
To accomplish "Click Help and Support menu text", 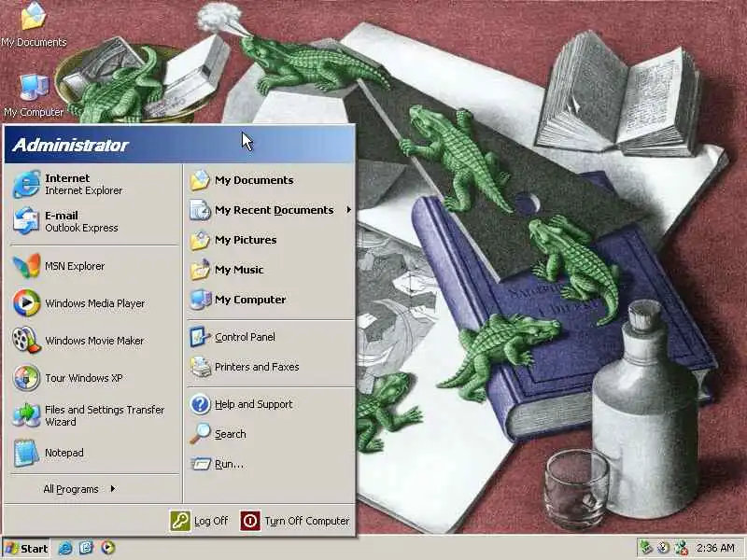I will pos(253,404).
